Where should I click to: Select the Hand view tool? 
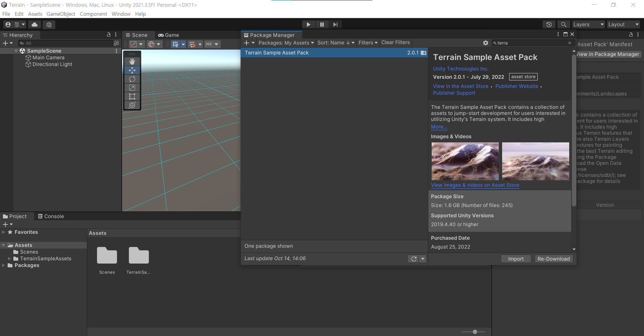point(132,61)
